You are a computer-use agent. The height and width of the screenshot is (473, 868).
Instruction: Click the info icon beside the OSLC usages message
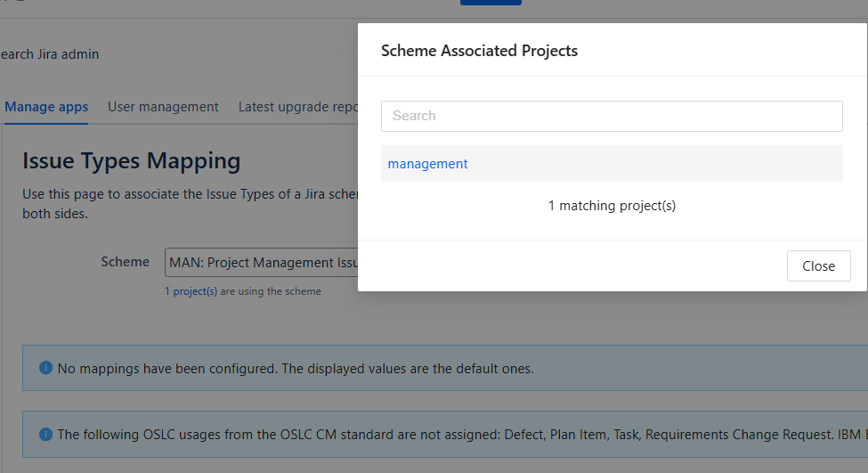(45, 435)
